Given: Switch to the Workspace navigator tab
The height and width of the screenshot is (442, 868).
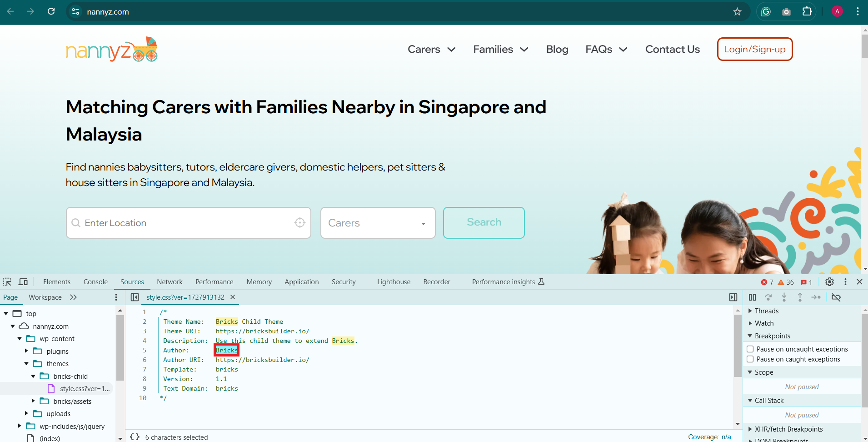Looking at the screenshot, I should [x=45, y=297].
